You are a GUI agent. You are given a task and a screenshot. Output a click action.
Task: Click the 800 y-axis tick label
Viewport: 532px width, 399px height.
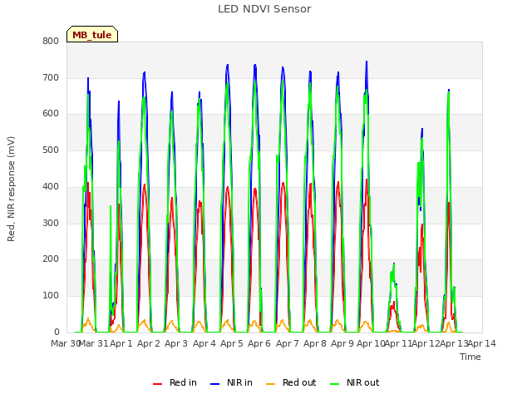click(x=51, y=42)
